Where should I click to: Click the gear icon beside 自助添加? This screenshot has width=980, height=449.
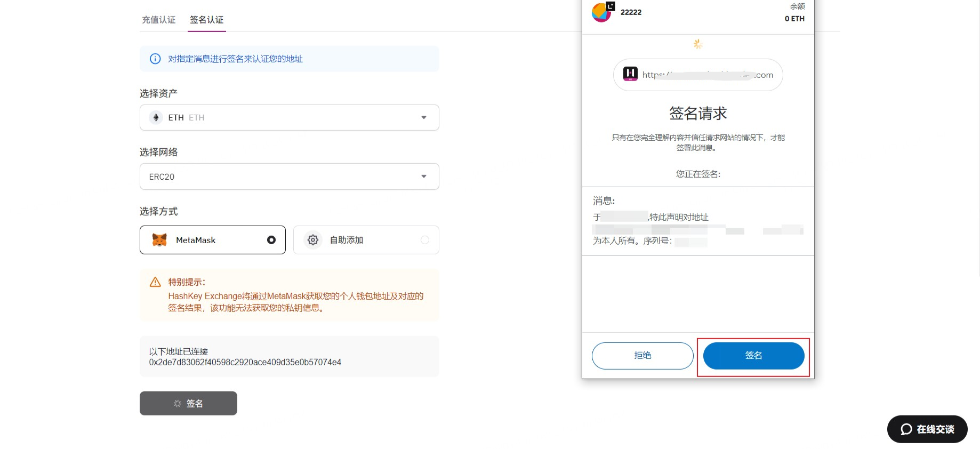pos(313,240)
